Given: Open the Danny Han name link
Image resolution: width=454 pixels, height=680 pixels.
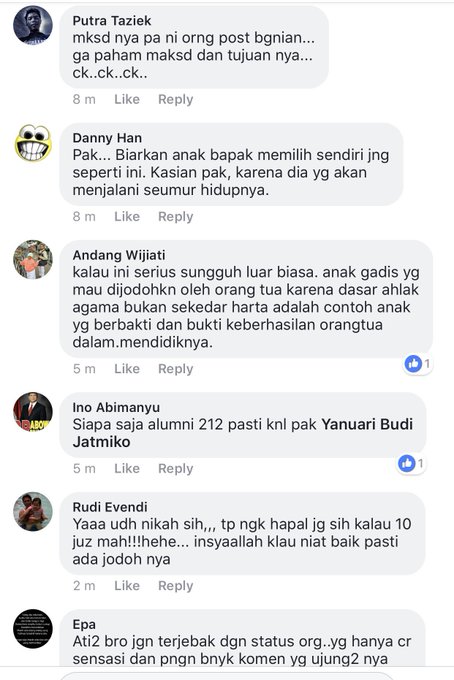Looking at the screenshot, I should tap(107, 138).
